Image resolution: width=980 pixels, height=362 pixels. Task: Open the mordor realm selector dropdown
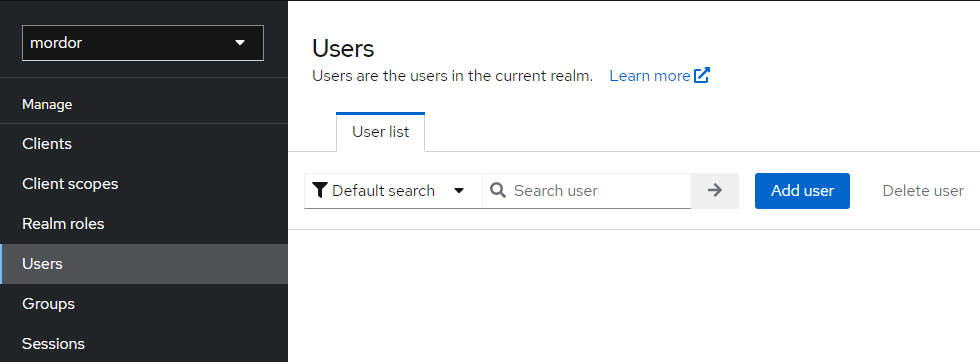point(142,43)
